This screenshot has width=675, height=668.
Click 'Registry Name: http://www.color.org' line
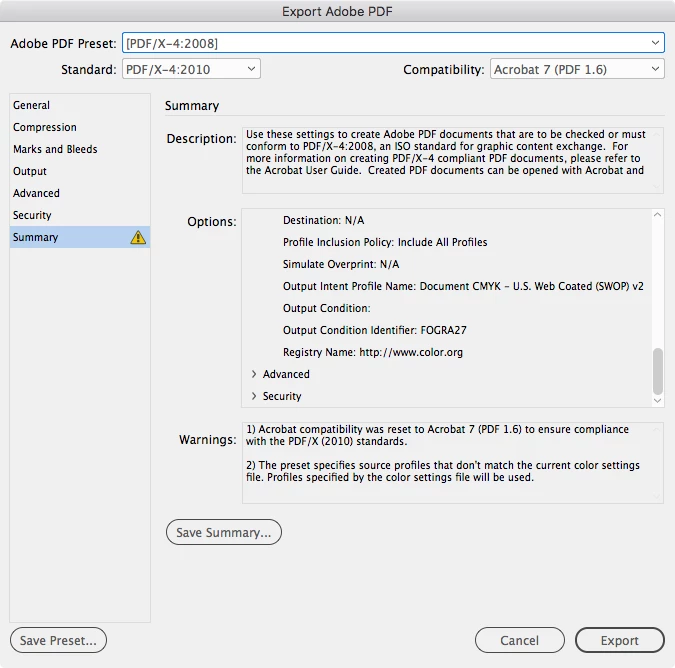click(x=373, y=352)
